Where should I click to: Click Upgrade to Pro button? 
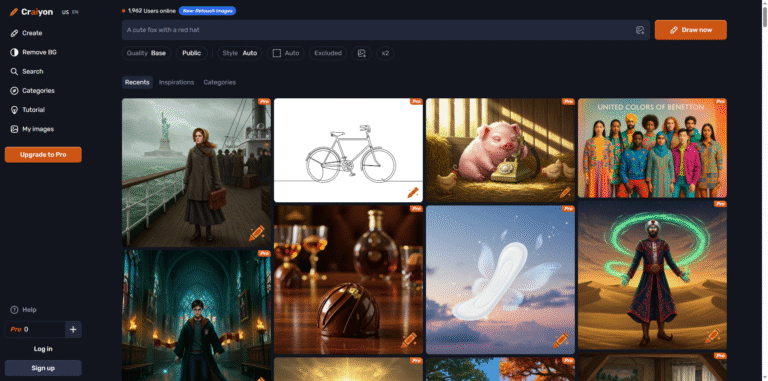tap(43, 155)
